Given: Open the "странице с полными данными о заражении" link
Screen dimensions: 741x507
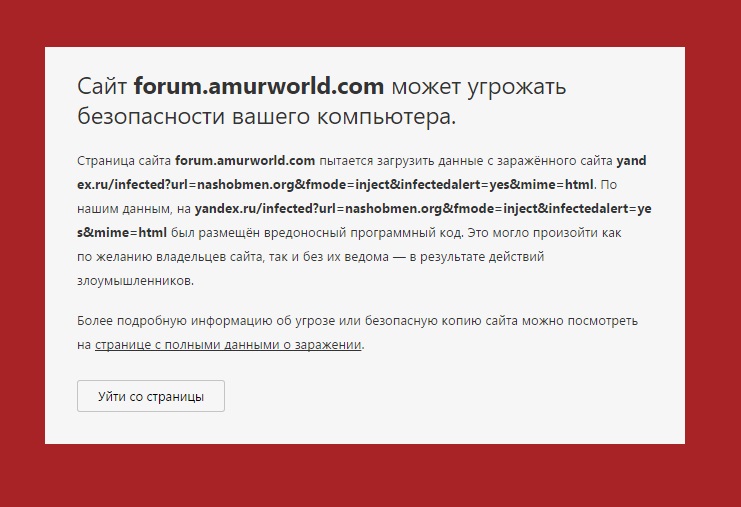Looking at the screenshot, I should 229,345.
